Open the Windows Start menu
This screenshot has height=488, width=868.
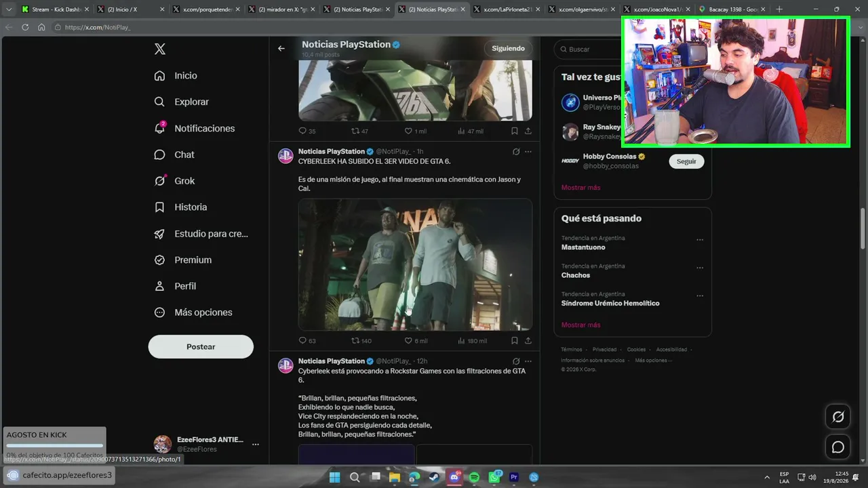tap(335, 477)
